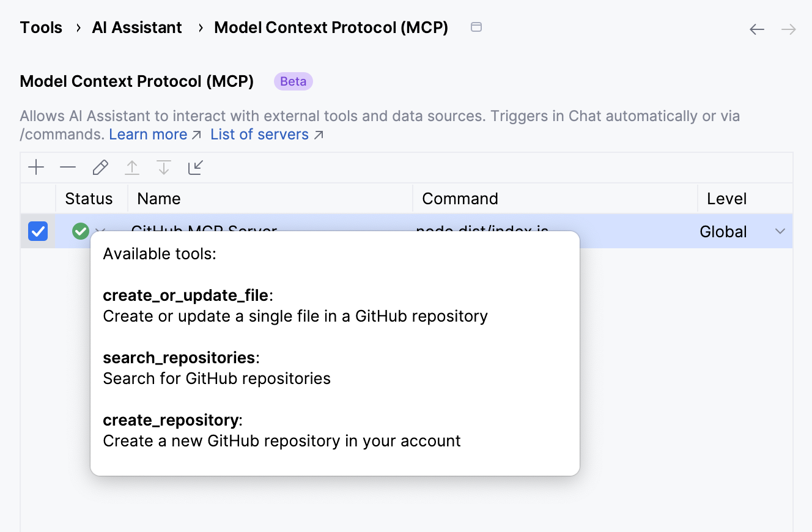The width and height of the screenshot is (812, 532).
Task: Click the green connected status icon
Action: point(81,231)
